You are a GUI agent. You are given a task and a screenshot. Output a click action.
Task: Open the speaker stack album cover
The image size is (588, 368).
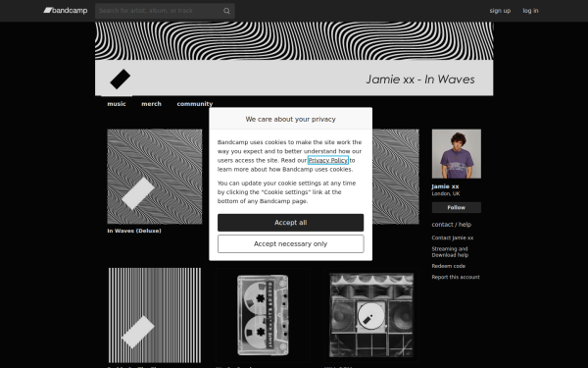pyautogui.click(x=371, y=315)
